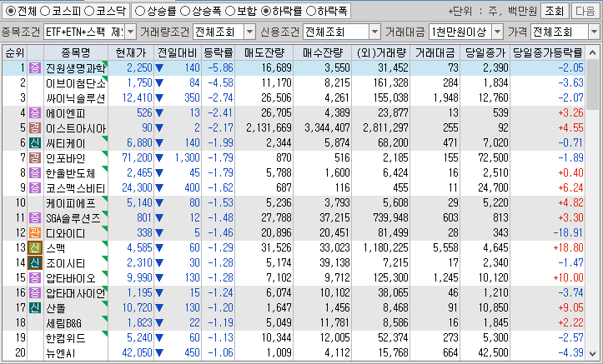Screen dimensions: 603x364
Task: Click the 조회 search button
Action: pos(555,11)
